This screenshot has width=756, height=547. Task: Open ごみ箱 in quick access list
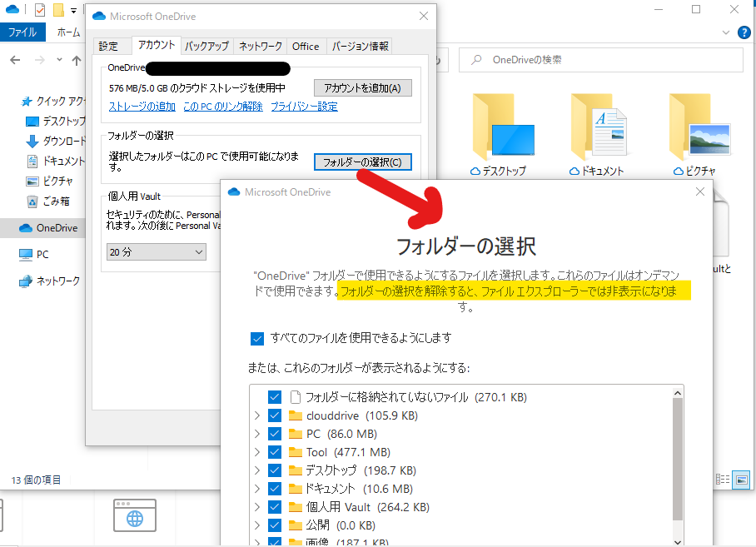click(47, 201)
